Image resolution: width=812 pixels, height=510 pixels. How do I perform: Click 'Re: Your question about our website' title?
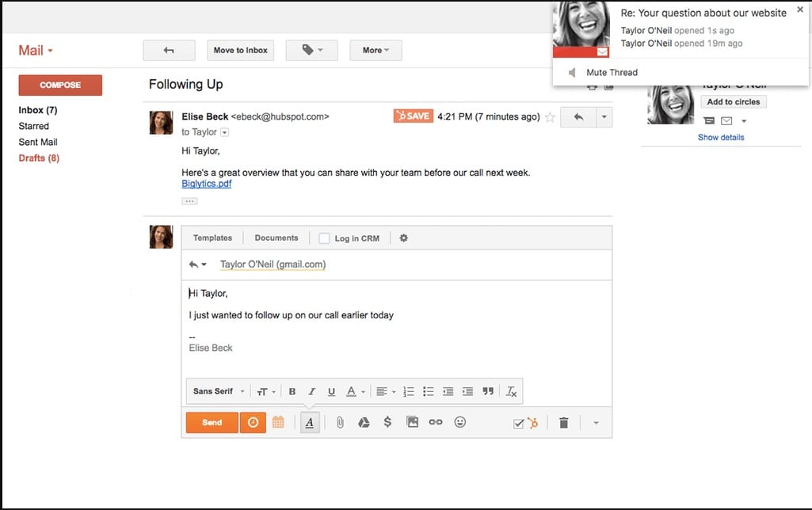(703, 13)
